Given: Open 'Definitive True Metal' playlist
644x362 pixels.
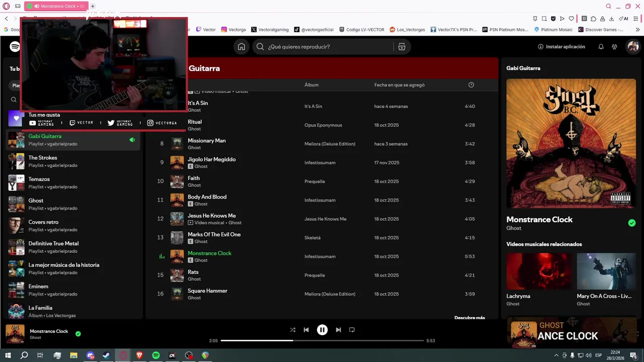Looking at the screenshot, I should point(73,247).
